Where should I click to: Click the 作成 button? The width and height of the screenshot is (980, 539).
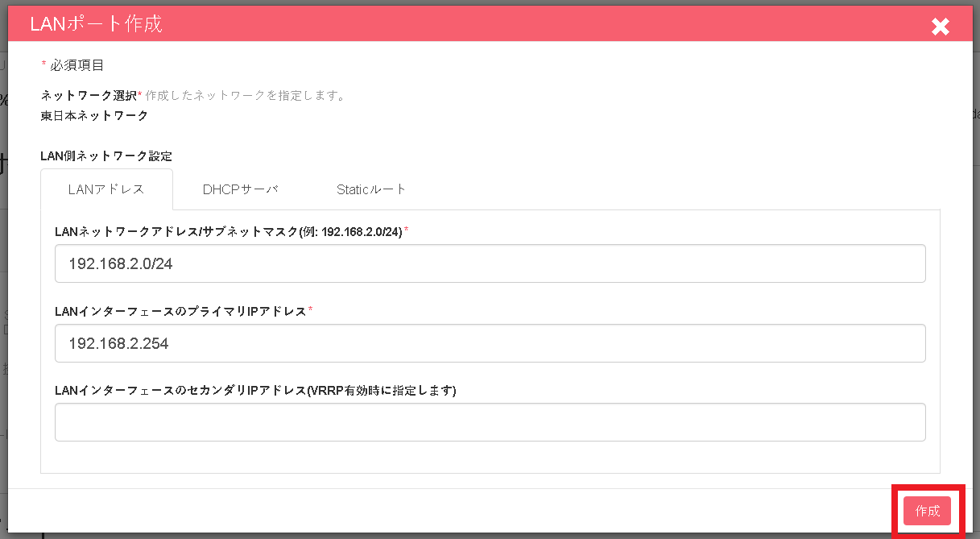point(927,511)
